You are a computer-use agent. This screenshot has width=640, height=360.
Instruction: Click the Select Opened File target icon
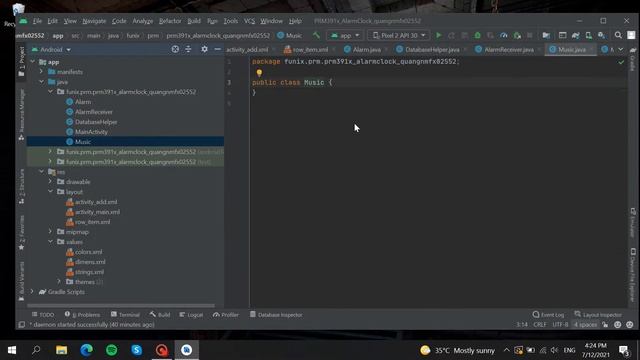tap(175, 49)
